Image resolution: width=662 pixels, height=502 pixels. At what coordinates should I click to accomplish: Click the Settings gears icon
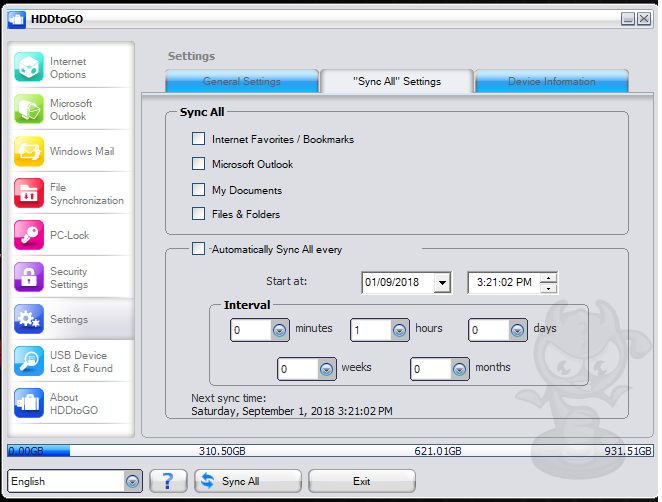(29, 319)
